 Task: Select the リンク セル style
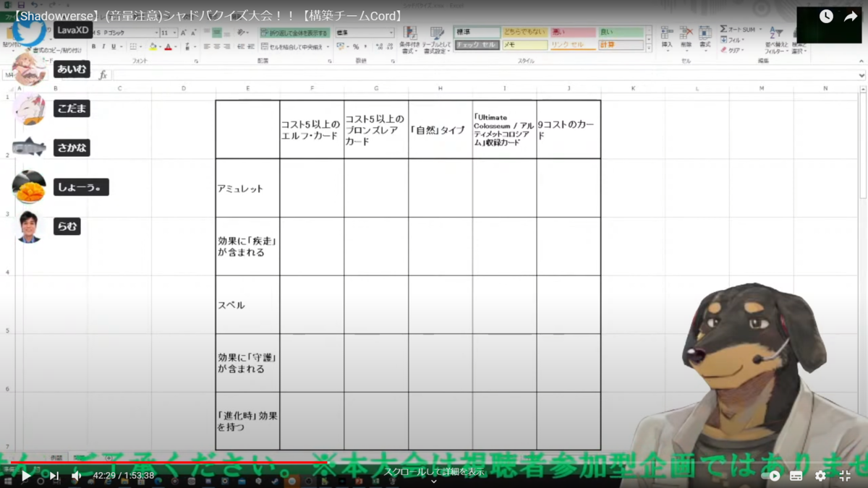tap(573, 45)
